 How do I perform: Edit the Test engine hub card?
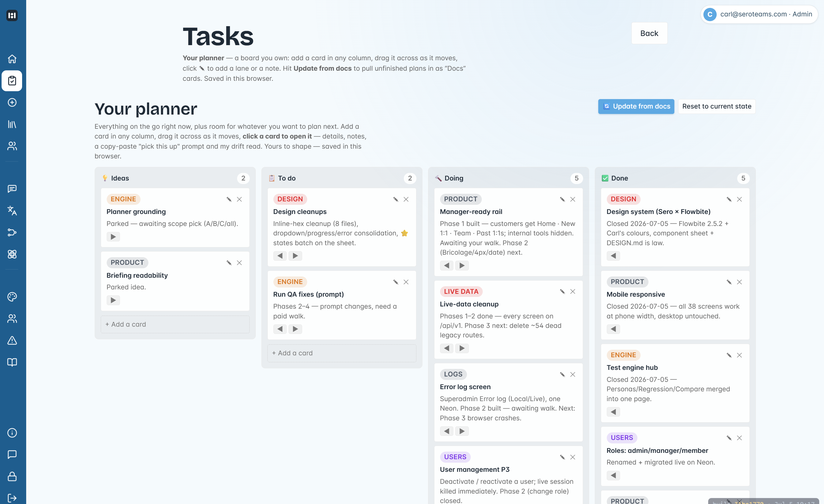coord(729,355)
